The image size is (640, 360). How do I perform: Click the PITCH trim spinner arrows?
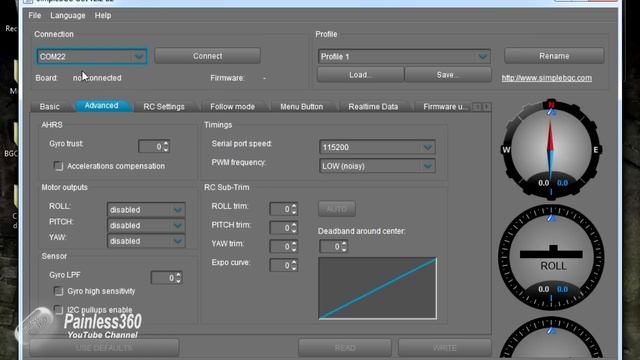click(x=294, y=228)
